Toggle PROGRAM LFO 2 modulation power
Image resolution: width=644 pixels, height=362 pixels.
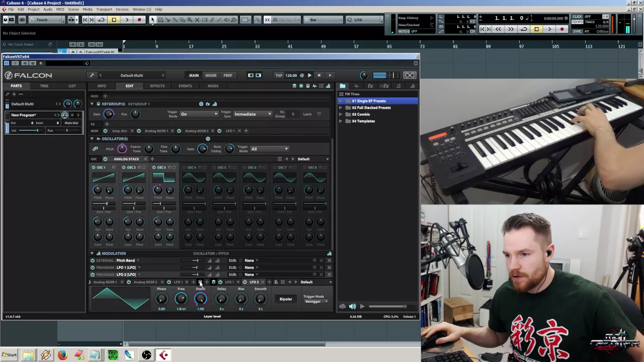[93, 275]
